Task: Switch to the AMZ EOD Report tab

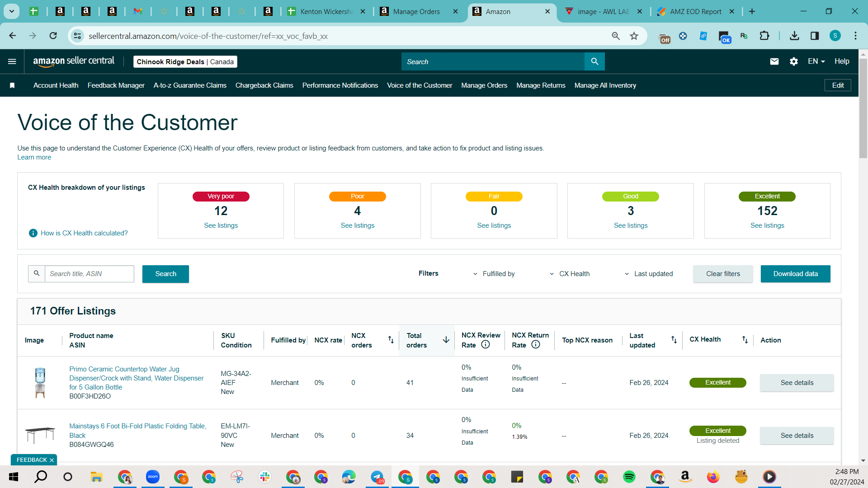Action: [695, 11]
